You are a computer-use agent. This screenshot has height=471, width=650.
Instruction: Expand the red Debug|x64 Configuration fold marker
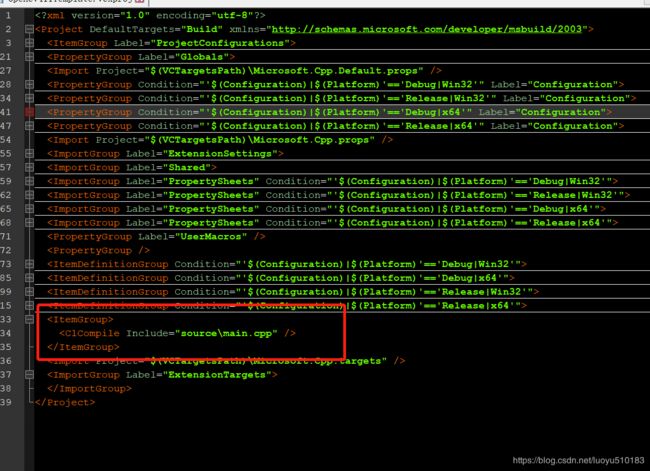29,112
